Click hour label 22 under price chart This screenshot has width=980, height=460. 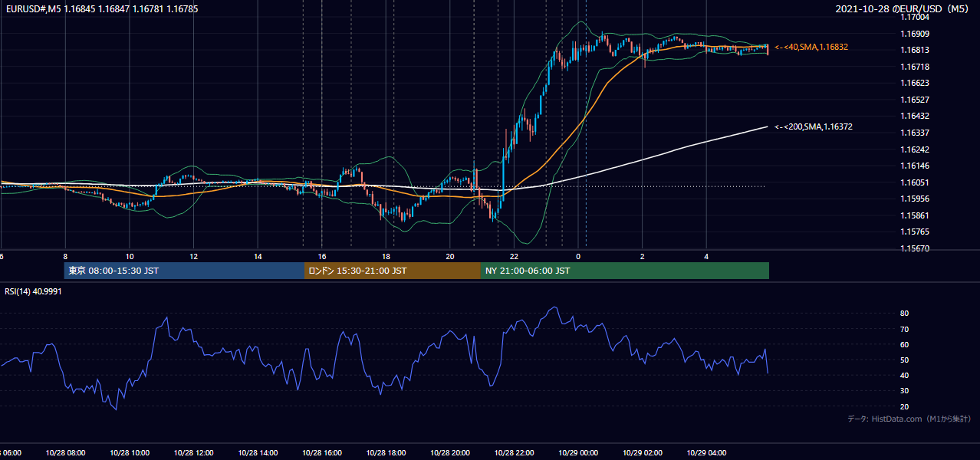[x=515, y=257]
